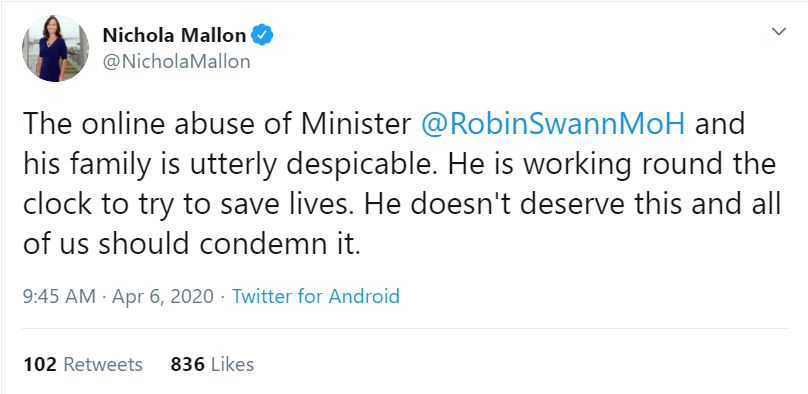Open the tweet options chevron dropdown

coord(779,31)
